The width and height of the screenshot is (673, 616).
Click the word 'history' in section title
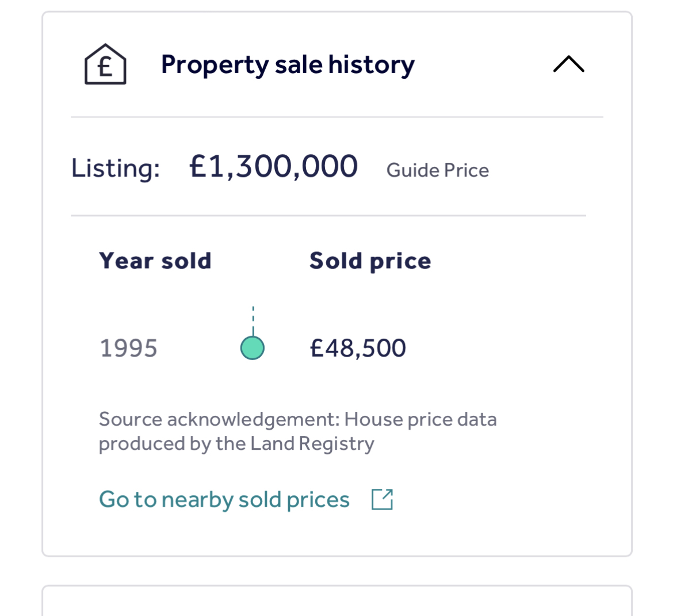click(x=372, y=64)
